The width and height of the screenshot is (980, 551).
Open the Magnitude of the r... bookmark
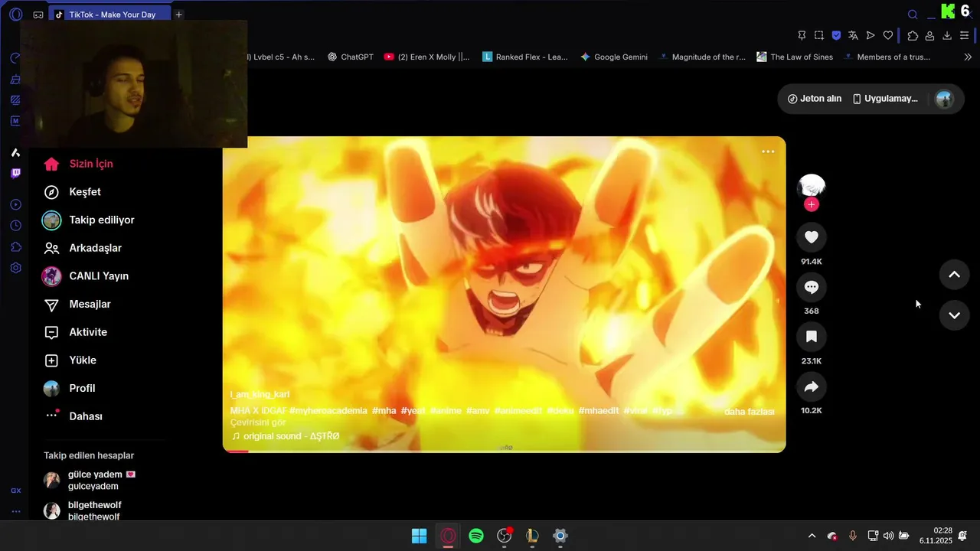tap(702, 57)
